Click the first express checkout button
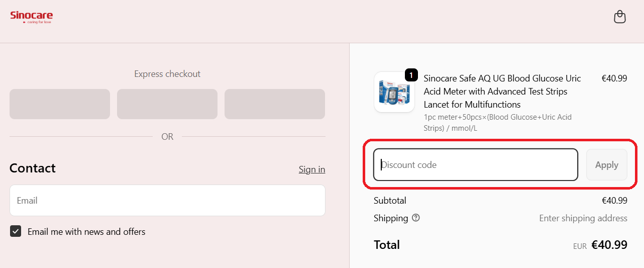Viewport: 644px width, 268px height. click(x=60, y=104)
